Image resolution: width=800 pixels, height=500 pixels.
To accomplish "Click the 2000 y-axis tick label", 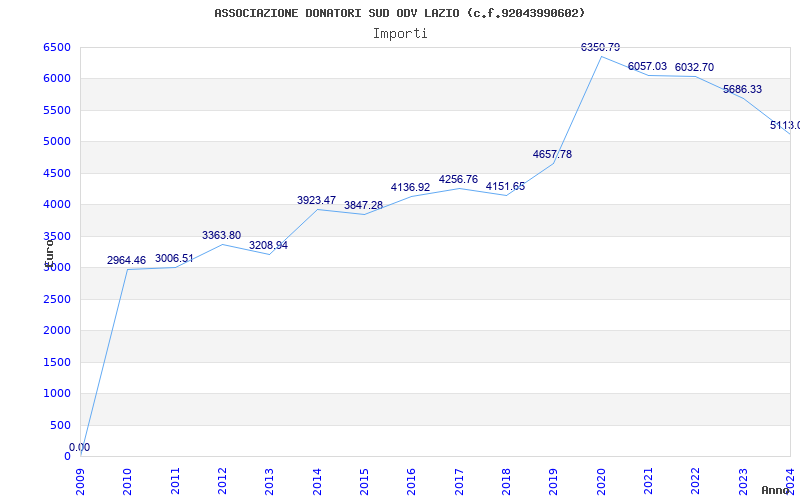I will point(57,331).
